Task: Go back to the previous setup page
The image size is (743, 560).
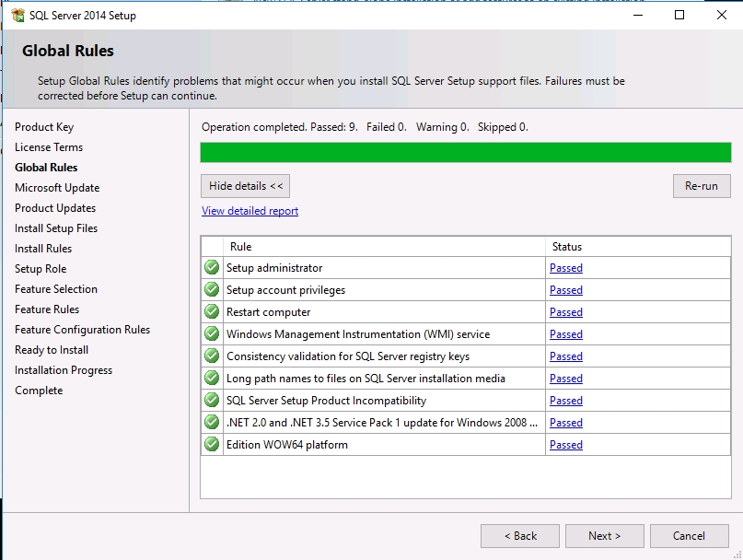Action: (520, 536)
